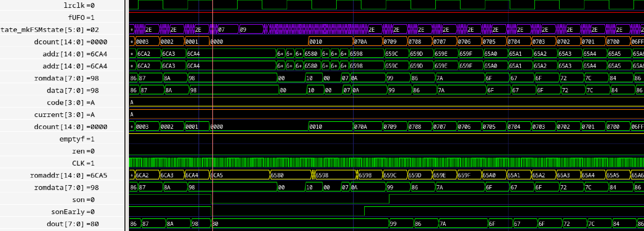The width and height of the screenshot is (644, 231).
Task: Select the sonEarly signal name
Action: [x=68, y=212]
